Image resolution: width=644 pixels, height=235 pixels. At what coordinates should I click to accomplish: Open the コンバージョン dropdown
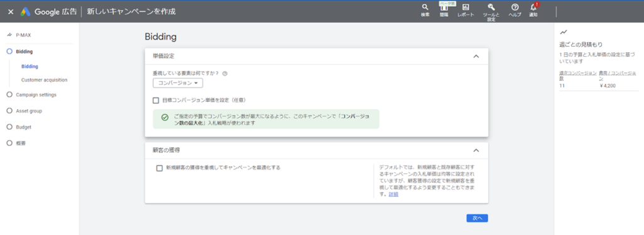178,83
